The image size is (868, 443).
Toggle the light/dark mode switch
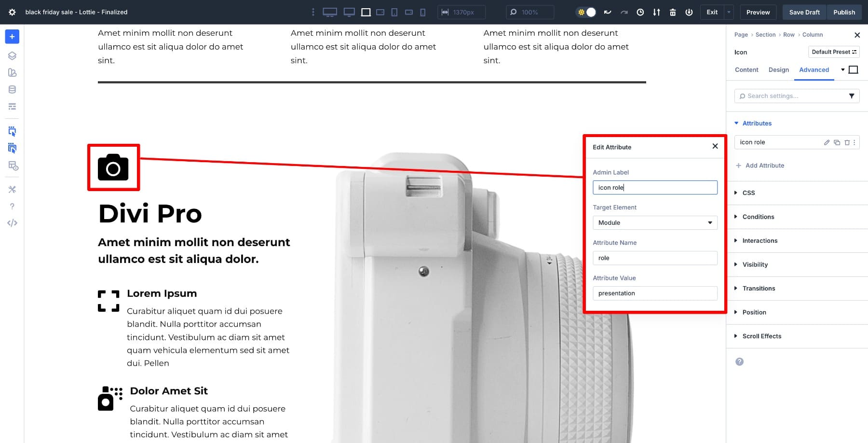click(586, 12)
